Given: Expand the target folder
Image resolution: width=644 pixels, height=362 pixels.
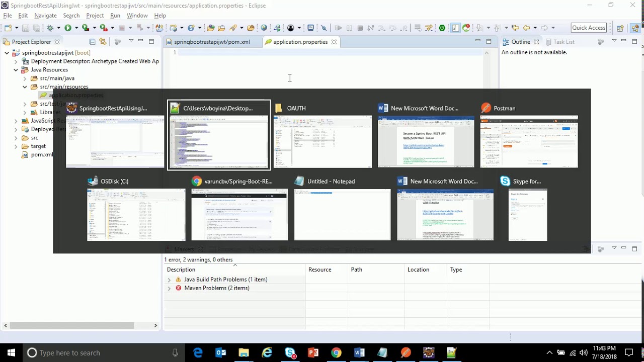Looking at the screenshot, I should click(16, 146).
